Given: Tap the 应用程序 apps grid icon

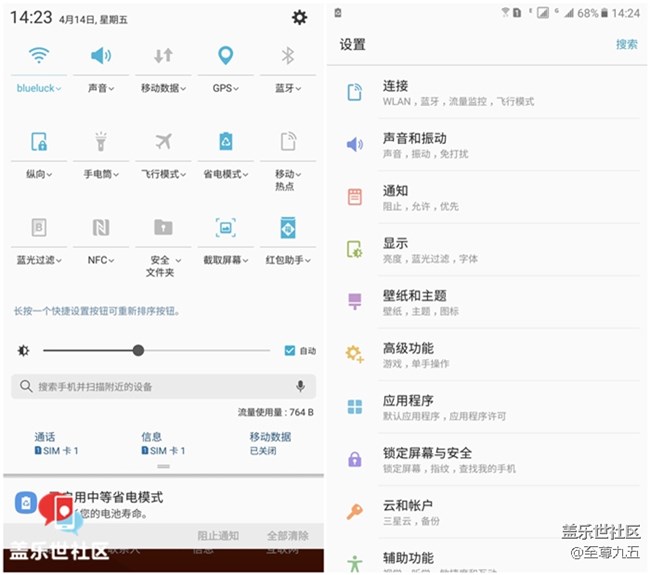Looking at the screenshot, I should (x=354, y=407).
